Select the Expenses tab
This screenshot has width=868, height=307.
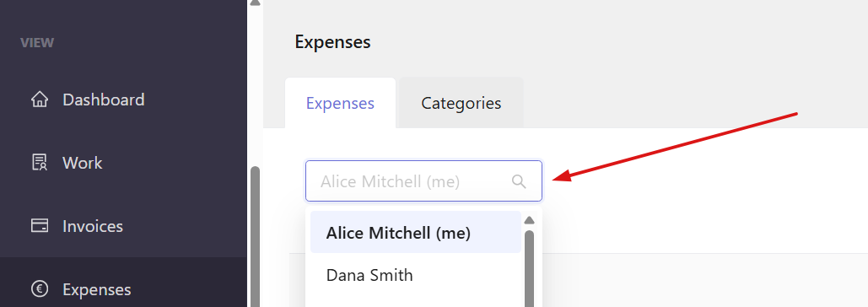341,103
